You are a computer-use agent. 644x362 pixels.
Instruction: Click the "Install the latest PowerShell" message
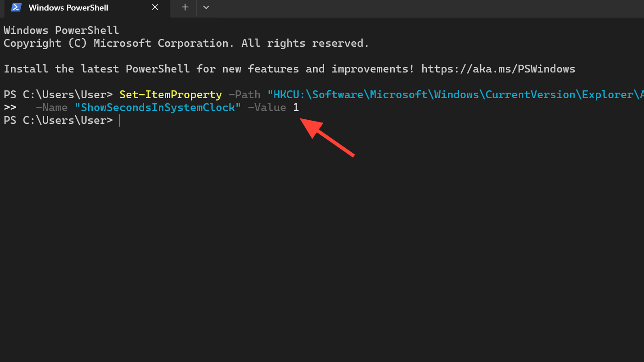(x=289, y=69)
